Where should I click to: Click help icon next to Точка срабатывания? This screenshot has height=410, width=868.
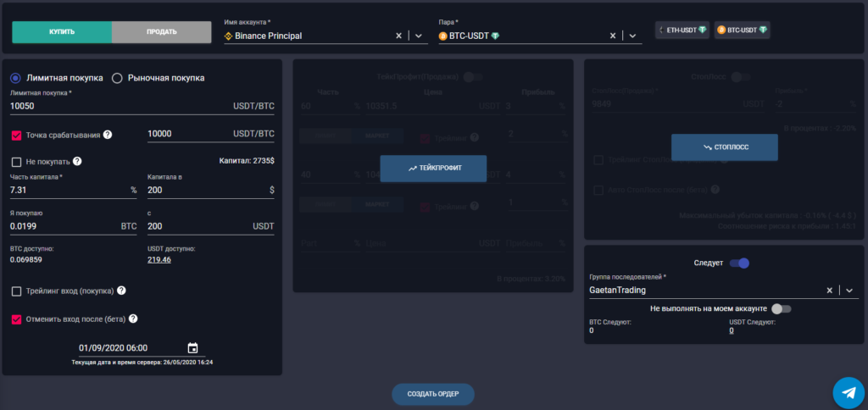[108, 135]
